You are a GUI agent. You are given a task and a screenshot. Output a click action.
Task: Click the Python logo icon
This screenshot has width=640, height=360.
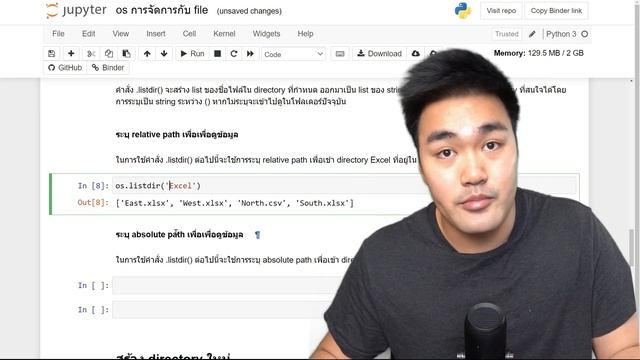click(463, 11)
